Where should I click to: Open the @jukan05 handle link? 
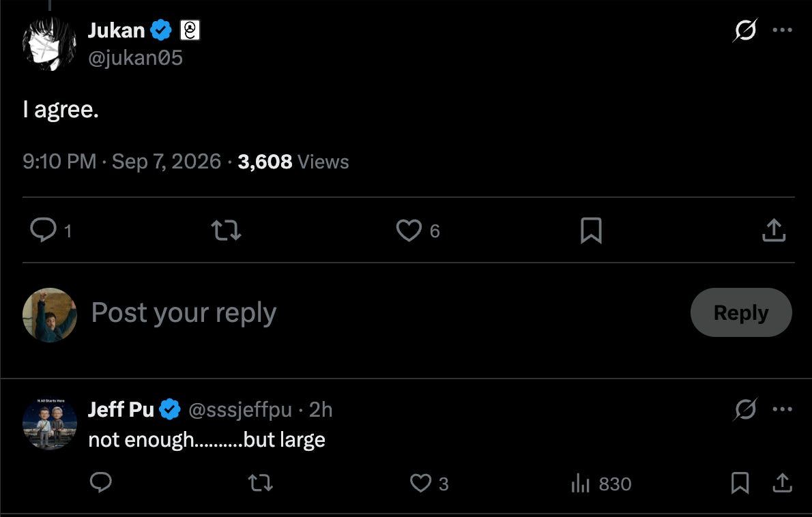(x=135, y=58)
